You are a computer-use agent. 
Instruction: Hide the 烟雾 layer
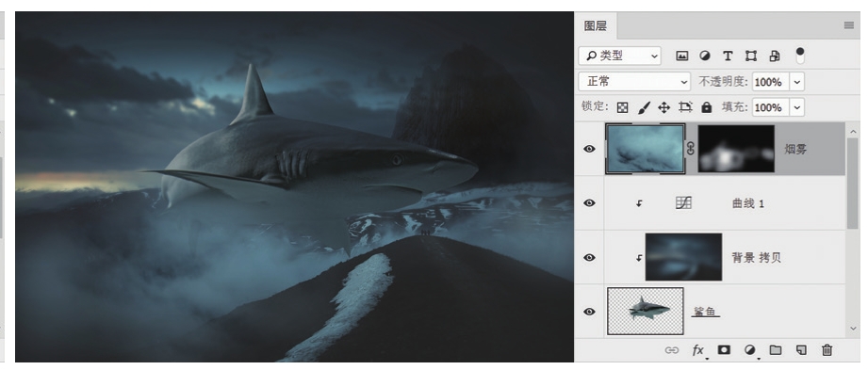pos(590,149)
